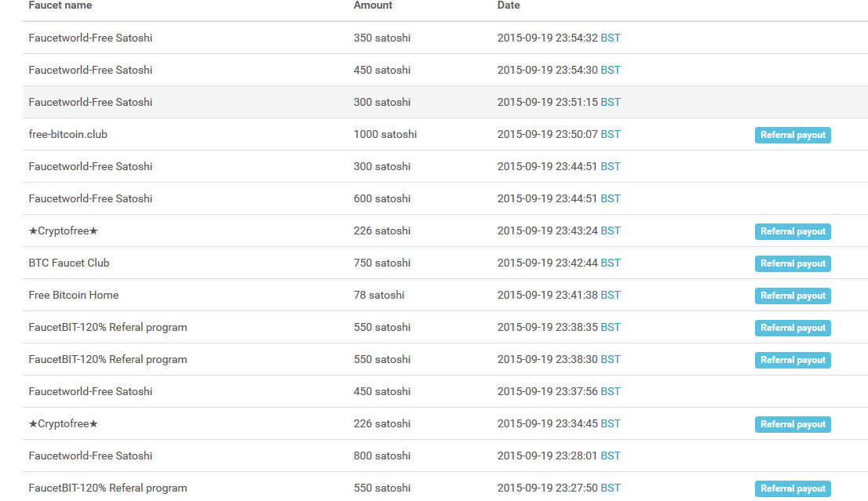Click Referral payout badge on 23:27:50 FaucetBIT row

point(793,488)
